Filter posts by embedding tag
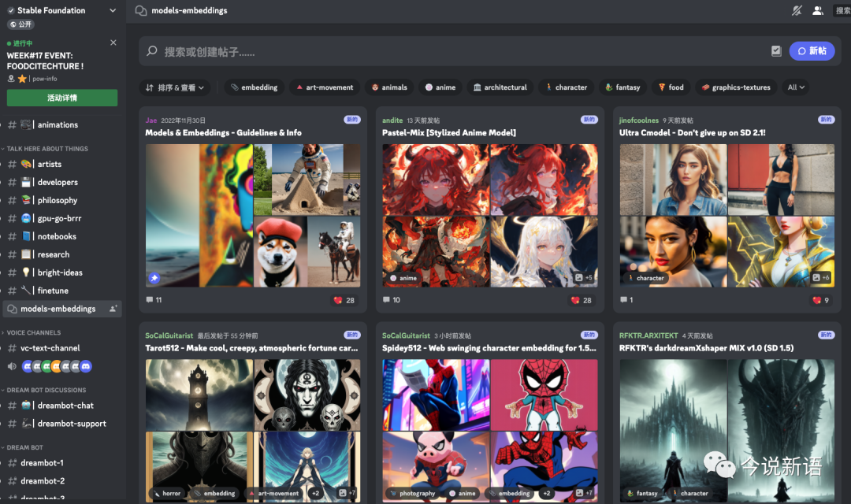851x504 pixels. (x=254, y=87)
